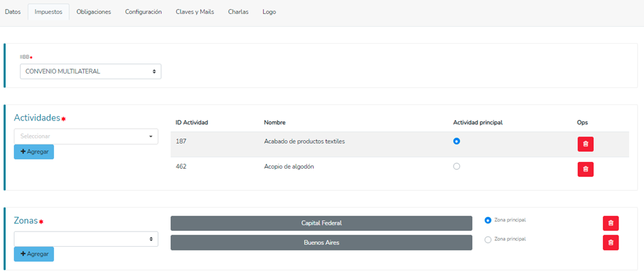Screen dimensions: 644x276
Task: Open the Configuración tab
Action: (143, 12)
